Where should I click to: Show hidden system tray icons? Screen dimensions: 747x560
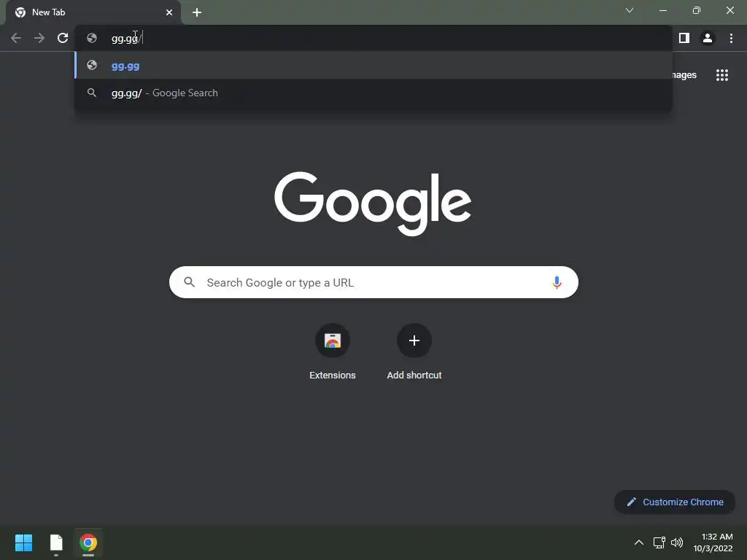(639, 542)
